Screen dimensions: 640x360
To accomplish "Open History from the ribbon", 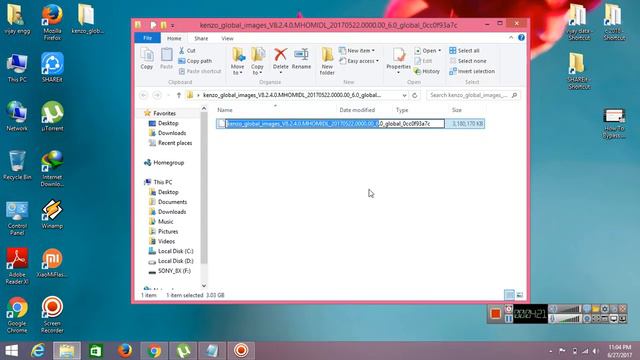I will (x=427, y=71).
